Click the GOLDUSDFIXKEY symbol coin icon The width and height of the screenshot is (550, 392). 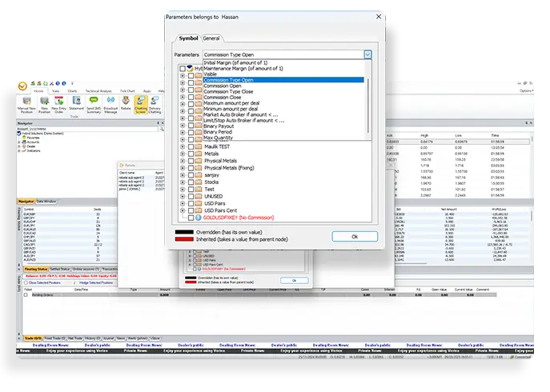(x=199, y=218)
